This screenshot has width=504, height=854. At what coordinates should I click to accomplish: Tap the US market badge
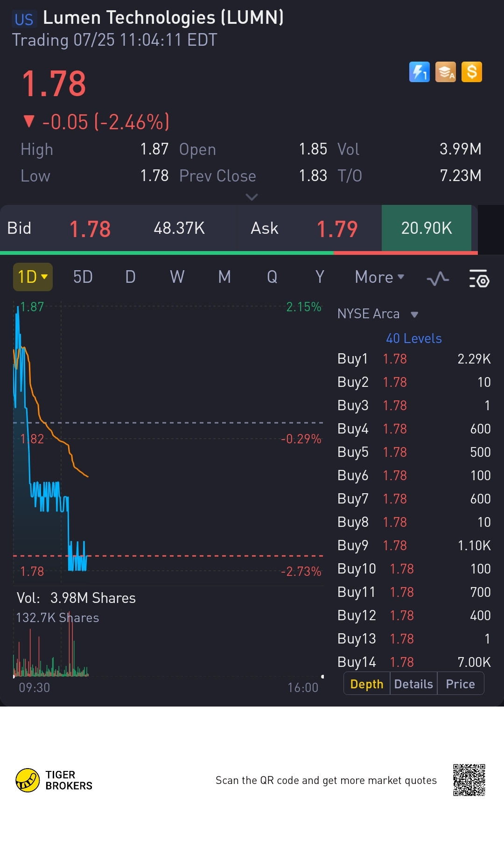point(24,19)
